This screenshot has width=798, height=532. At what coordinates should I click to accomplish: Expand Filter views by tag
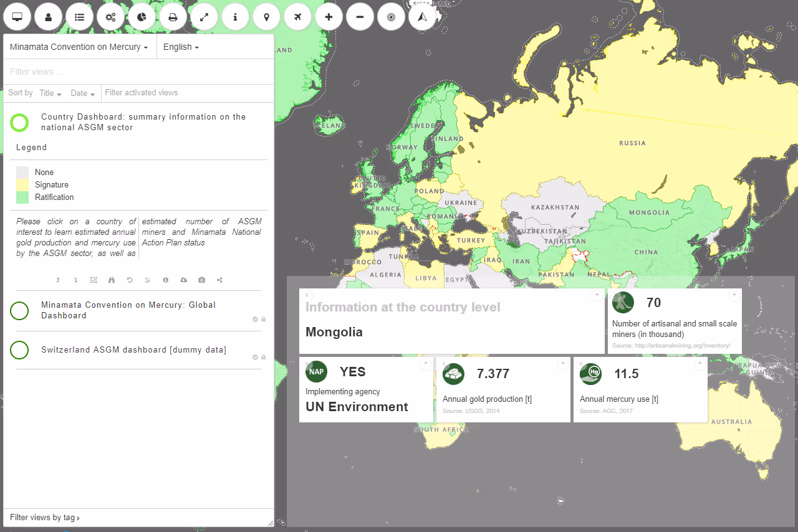click(x=45, y=517)
